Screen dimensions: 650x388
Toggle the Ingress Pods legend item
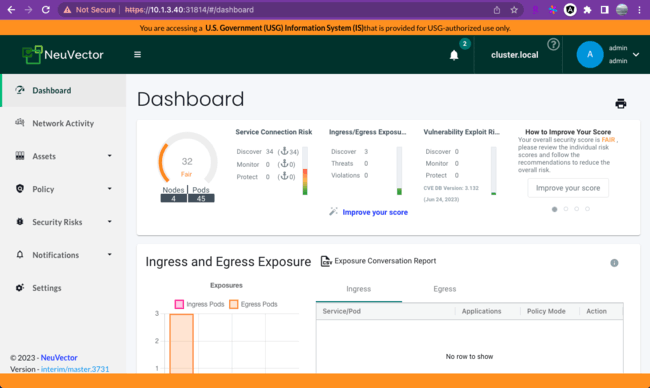coord(199,304)
